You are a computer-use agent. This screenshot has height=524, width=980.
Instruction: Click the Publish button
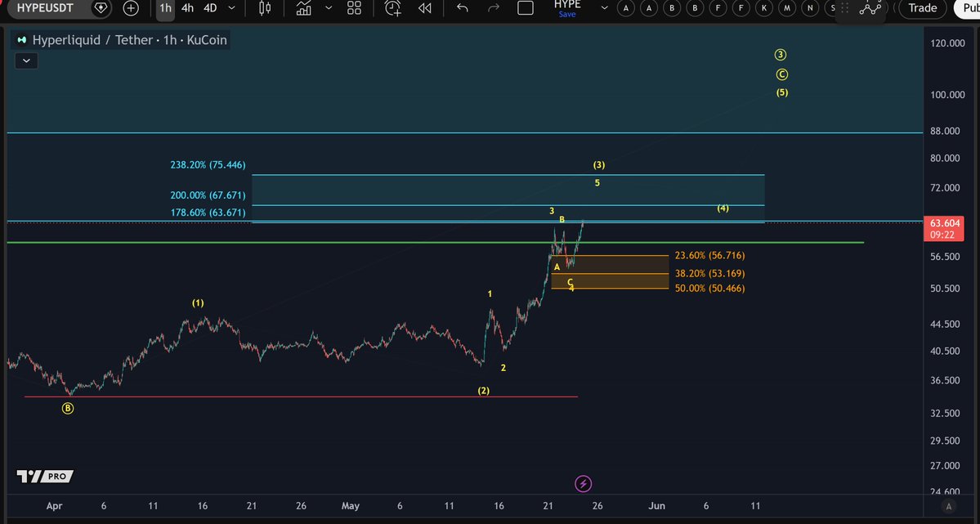tap(968, 8)
